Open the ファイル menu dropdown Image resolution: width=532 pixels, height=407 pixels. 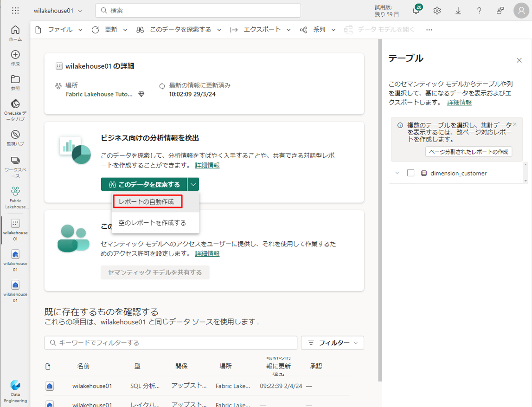click(59, 30)
